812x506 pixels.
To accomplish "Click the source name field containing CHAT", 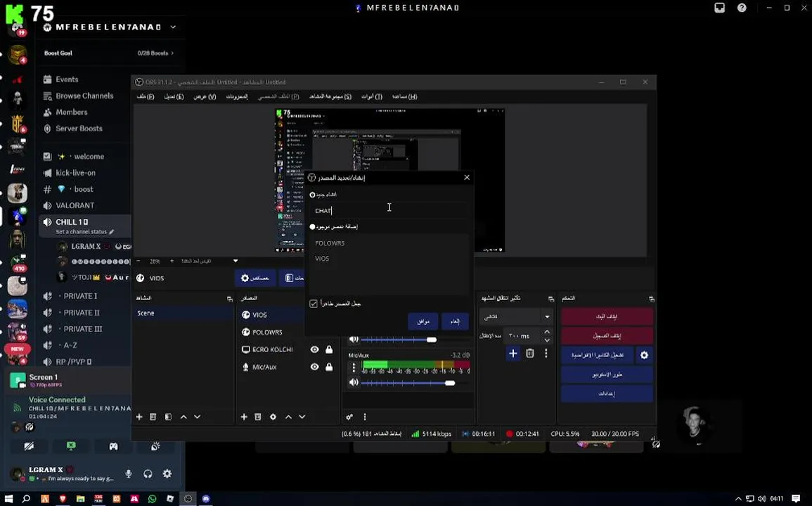I will tap(388, 211).
